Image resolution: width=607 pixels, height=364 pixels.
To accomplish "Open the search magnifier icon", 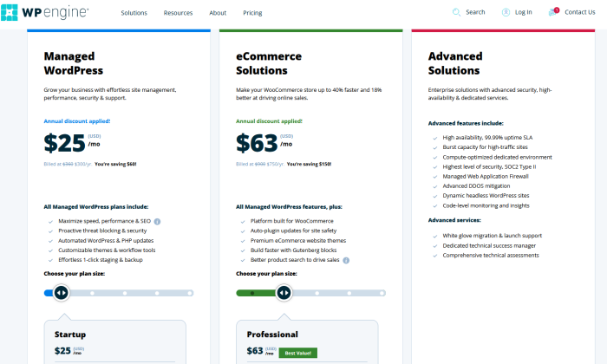I will point(456,12).
